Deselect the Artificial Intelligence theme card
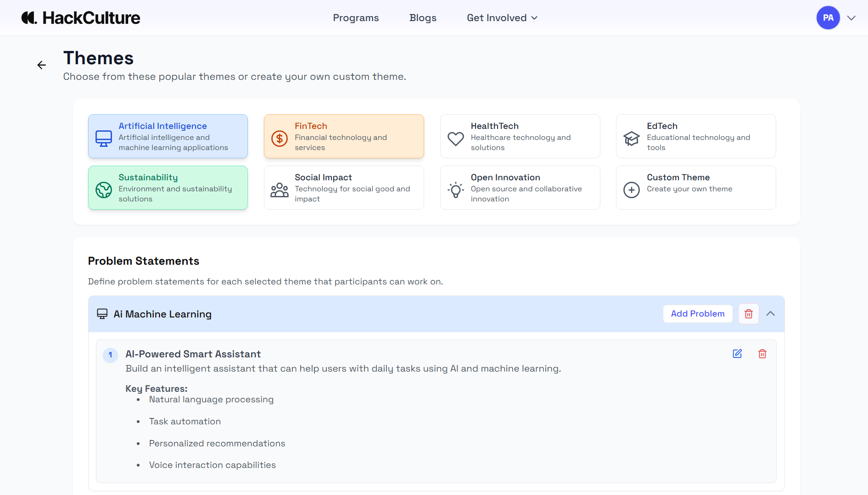This screenshot has width=868, height=495. (x=168, y=136)
